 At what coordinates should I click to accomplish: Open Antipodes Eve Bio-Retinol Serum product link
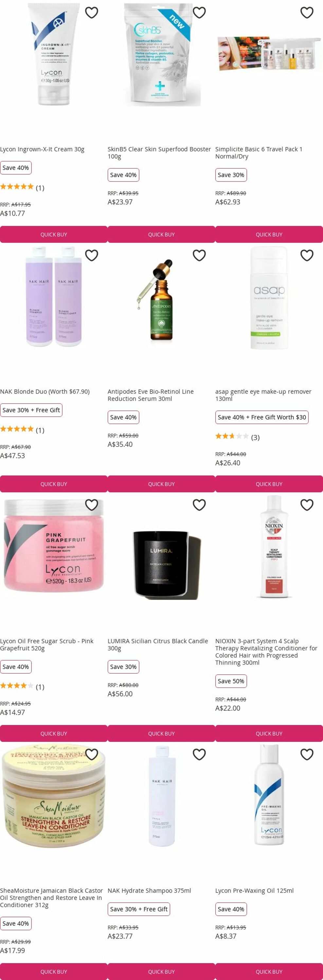tap(151, 395)
